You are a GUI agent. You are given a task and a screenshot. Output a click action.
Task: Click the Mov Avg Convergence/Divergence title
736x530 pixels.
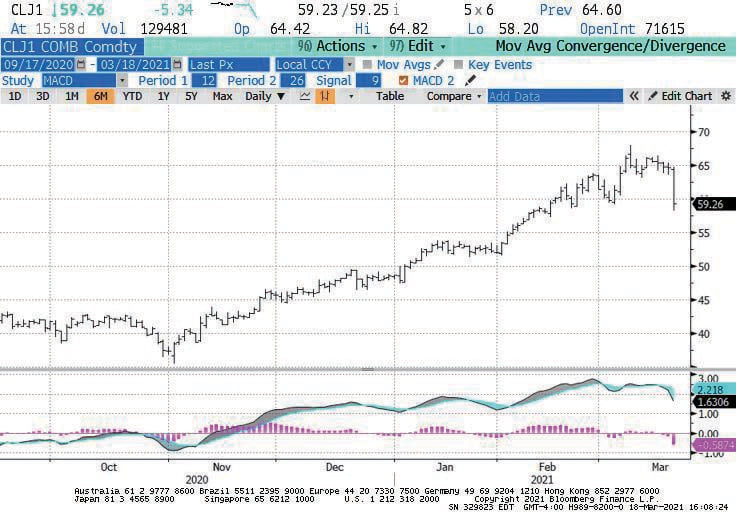tap(611, 46)
